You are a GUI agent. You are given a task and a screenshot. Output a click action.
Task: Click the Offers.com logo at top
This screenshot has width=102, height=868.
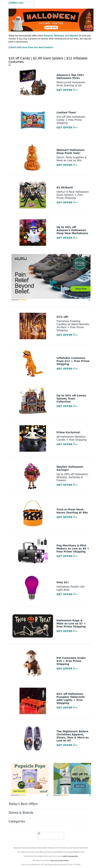click(x=21, y=4)
